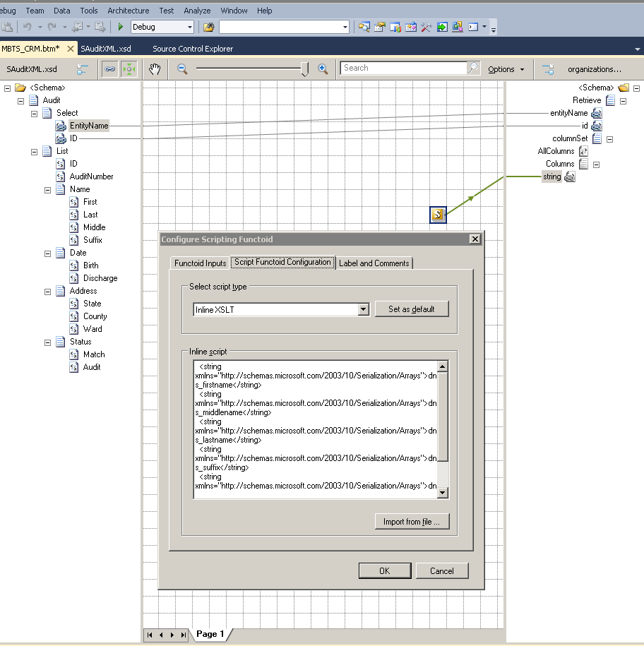Collapse the Status node
644x646 pixels.
coord(48,342)
